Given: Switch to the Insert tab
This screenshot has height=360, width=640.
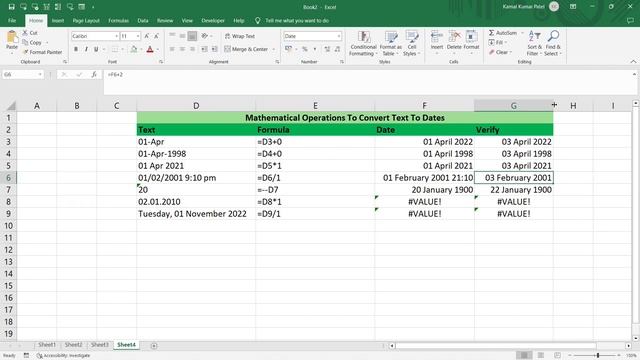Looking at the screenshot, I should [x=58, y=20].
